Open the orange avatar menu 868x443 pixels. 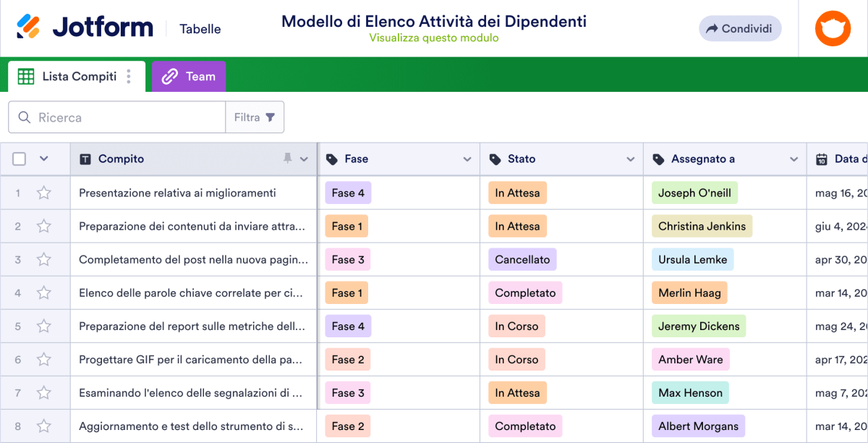833,28
